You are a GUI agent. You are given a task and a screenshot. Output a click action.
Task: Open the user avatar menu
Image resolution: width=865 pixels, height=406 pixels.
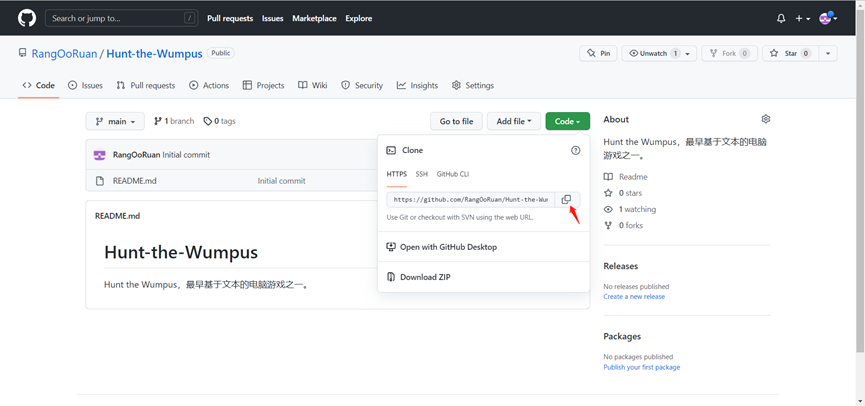(827, 18)
